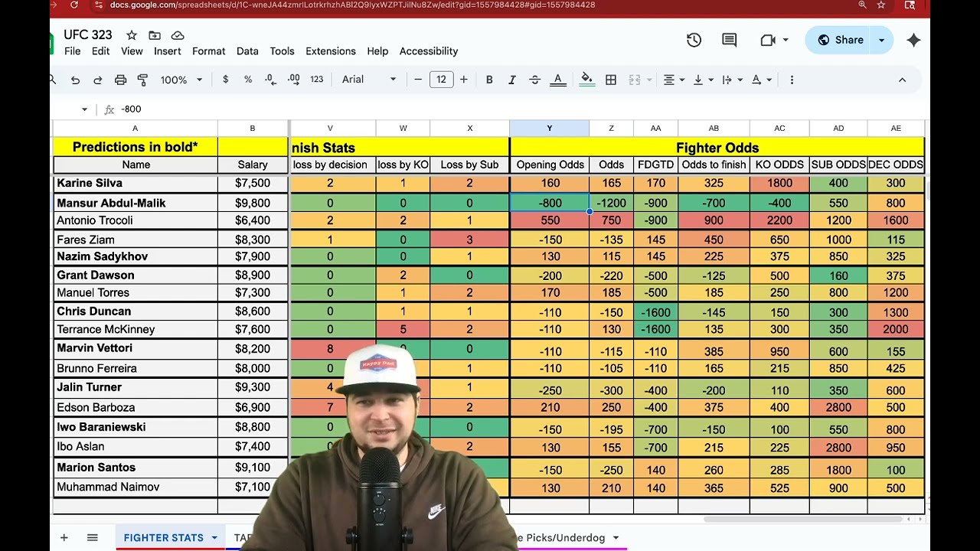
Task: Click the UFC 323 document title
Action: (88, 35)
